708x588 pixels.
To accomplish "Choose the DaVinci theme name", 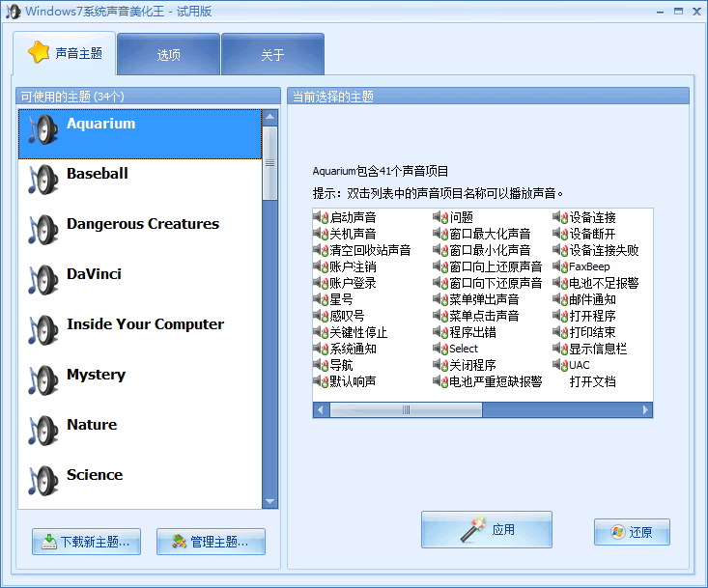I will 94,274.
